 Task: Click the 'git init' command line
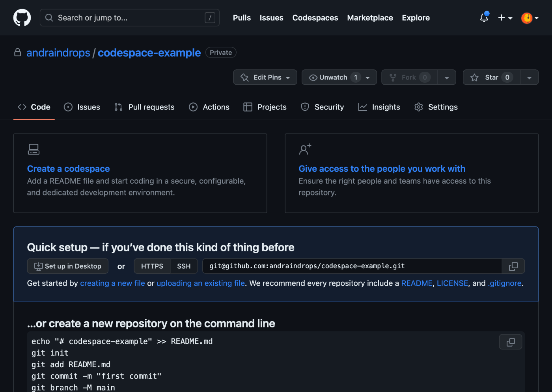coord(50,353)
